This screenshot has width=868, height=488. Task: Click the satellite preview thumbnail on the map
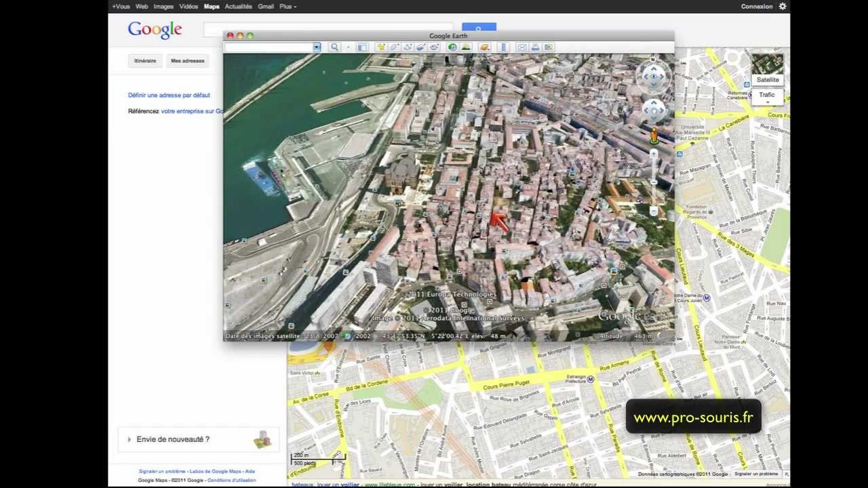pos(768,64)
